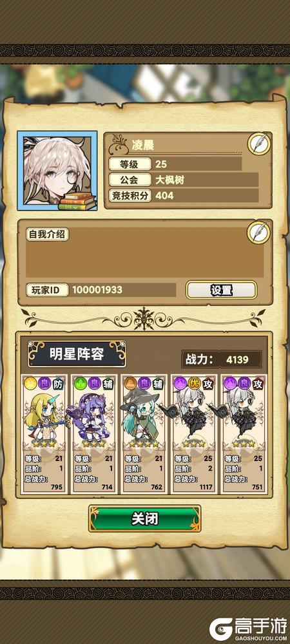This screenshot has width=290, height=644.
Task: Tap the 优 grade badge on fourth hero
Action: tap(194, 383)
